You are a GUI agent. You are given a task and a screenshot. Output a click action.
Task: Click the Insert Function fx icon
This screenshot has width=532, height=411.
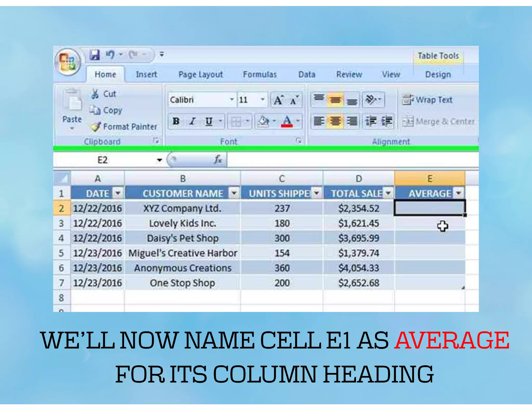[x=218, y=159]
